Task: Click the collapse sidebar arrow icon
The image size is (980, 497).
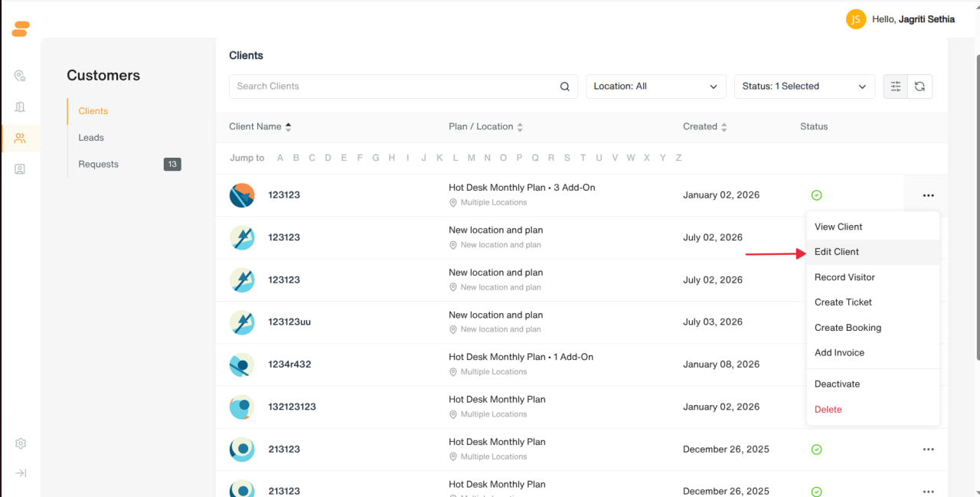Action: tap(21, 473)
